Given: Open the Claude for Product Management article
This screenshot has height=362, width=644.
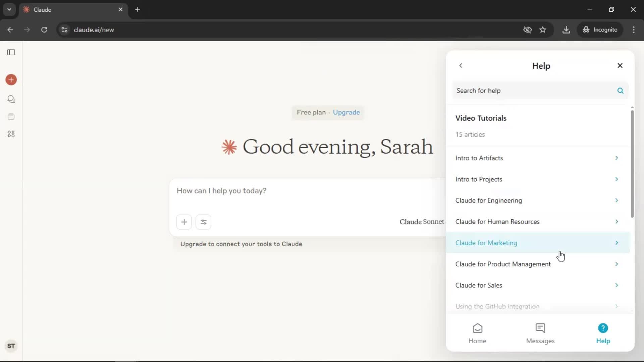Looking at the screenshot, I should pyautogui.click(x=538, y=264).
